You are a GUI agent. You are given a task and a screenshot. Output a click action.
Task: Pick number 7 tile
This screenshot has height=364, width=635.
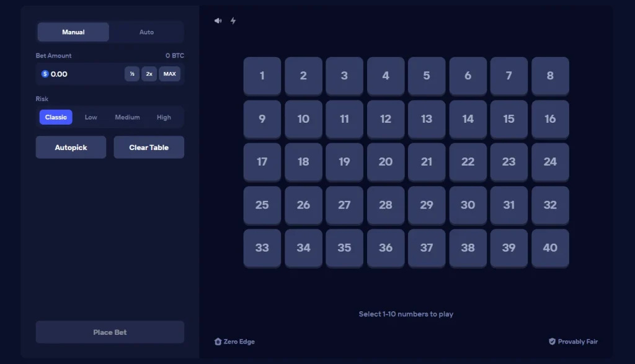pyautogui.click(x=508, y=76)
